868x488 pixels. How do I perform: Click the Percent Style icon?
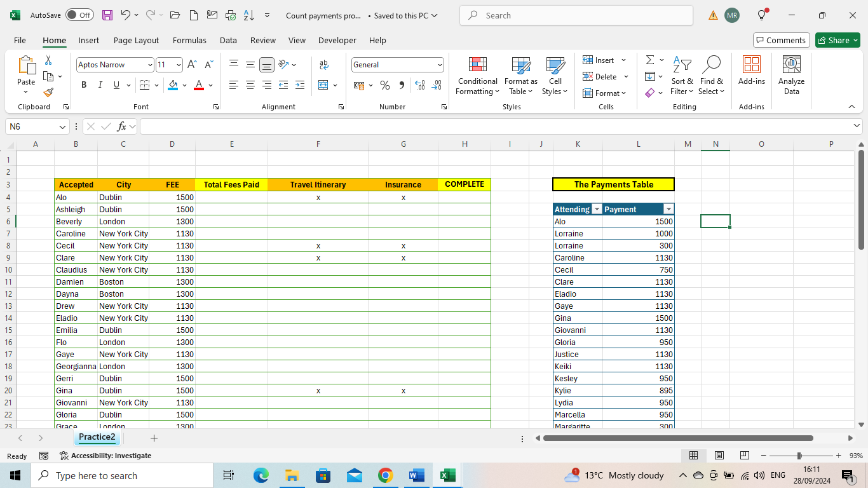[385, 85]
